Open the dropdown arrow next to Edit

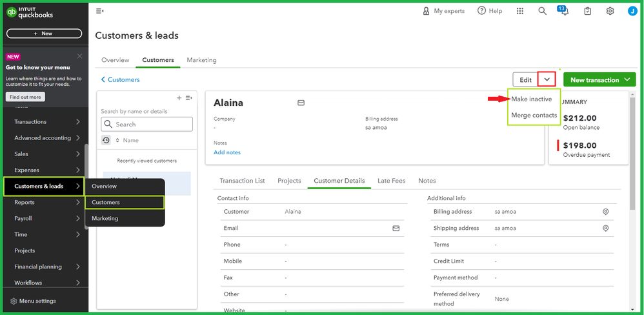point(547,79)
